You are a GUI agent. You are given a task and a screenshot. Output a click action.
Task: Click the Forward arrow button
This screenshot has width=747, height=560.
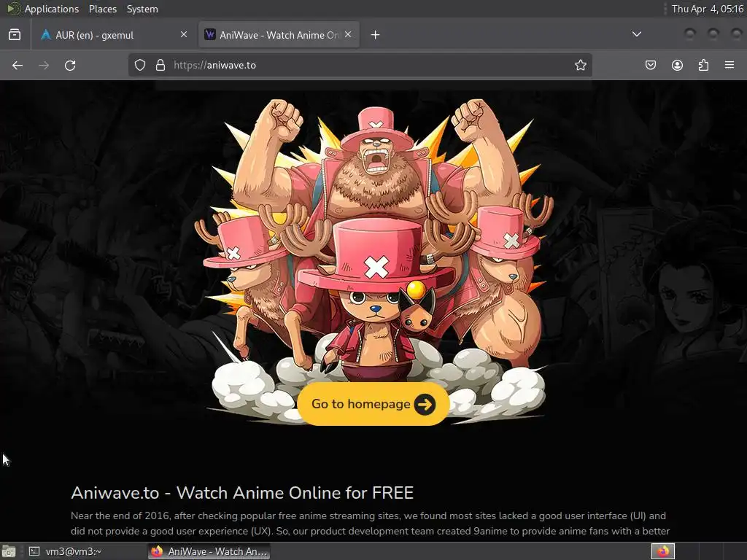[44, 65]
